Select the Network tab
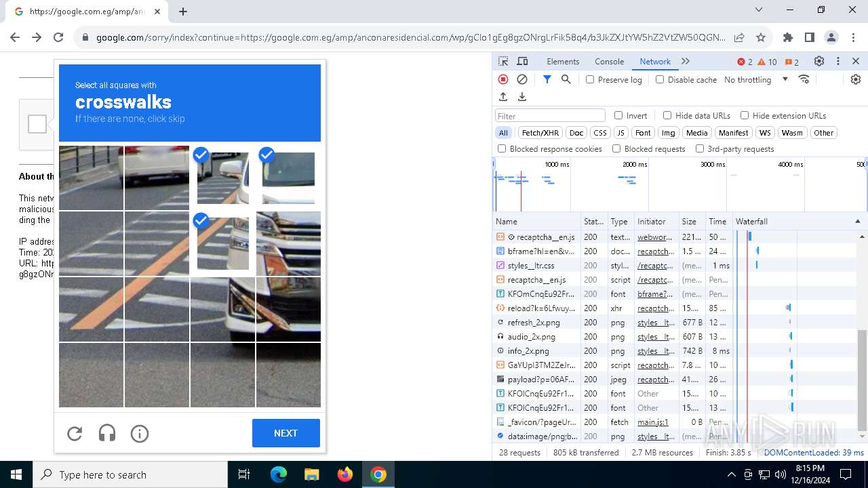 click(655, 62)
